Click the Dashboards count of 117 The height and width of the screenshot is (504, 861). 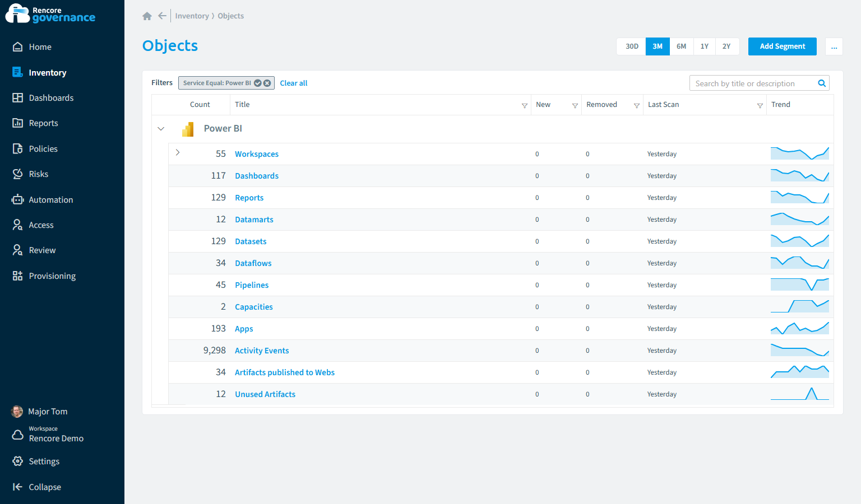(219, 176)
